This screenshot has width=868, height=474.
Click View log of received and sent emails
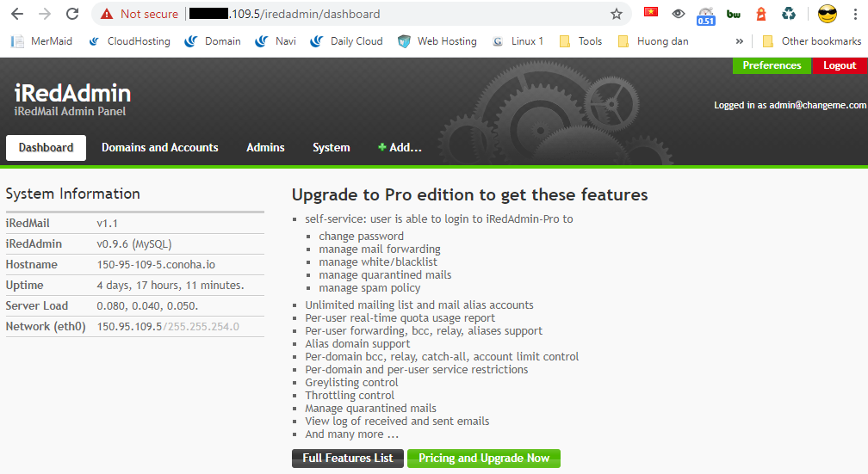[x=397, y=421]
